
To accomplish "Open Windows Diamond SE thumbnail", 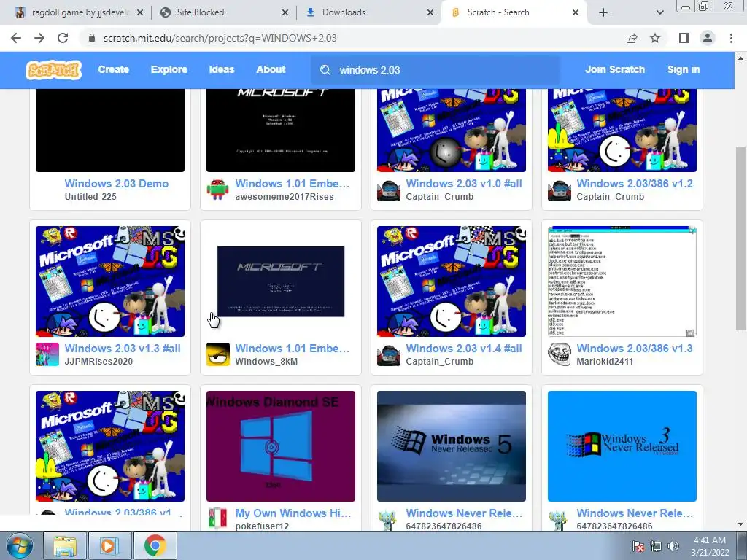I will 281,446.
